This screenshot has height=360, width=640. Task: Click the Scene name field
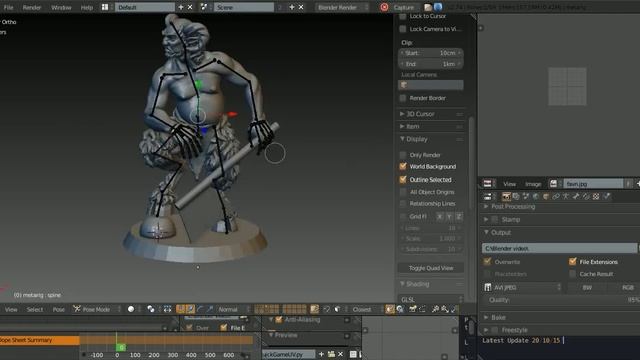point(244,7)
